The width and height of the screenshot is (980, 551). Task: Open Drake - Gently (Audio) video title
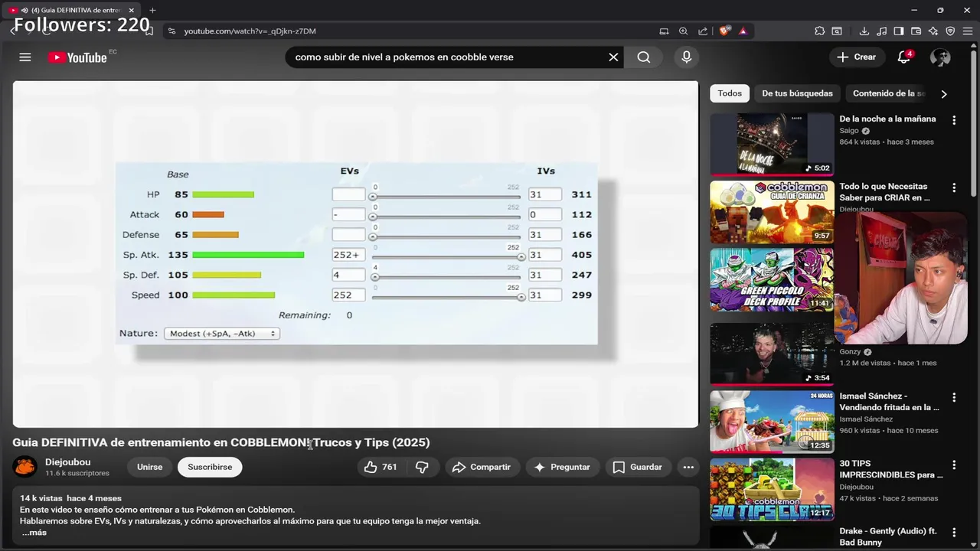pyautogui.click(x=888, y=536)
